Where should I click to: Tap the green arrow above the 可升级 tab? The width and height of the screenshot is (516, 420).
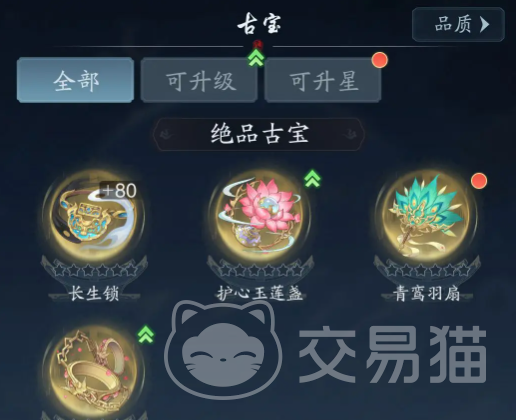tap(256, 57)
